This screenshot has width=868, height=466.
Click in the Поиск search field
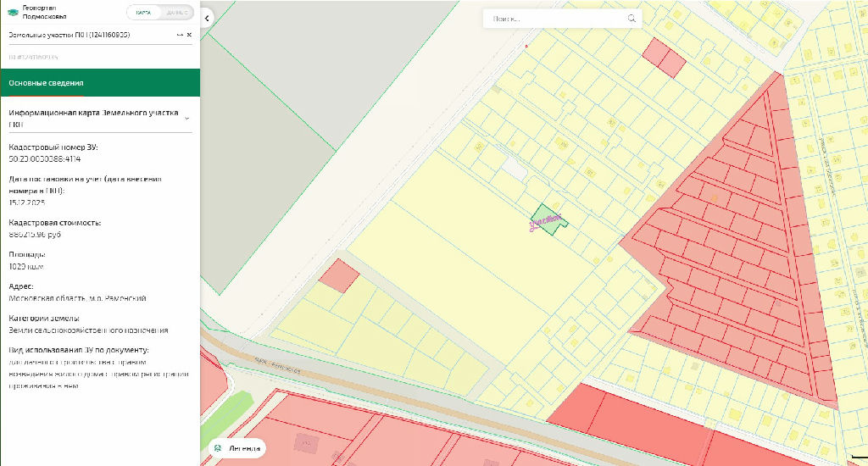coord(555,18)
